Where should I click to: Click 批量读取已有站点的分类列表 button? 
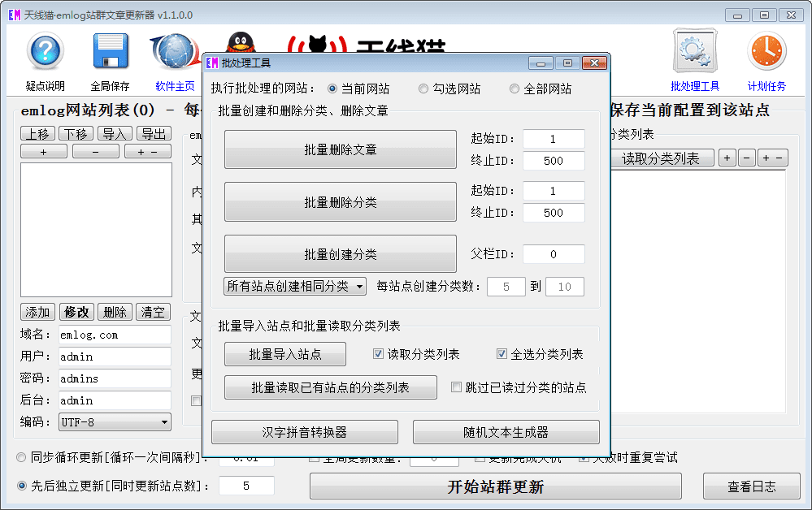tap(330, 387)
